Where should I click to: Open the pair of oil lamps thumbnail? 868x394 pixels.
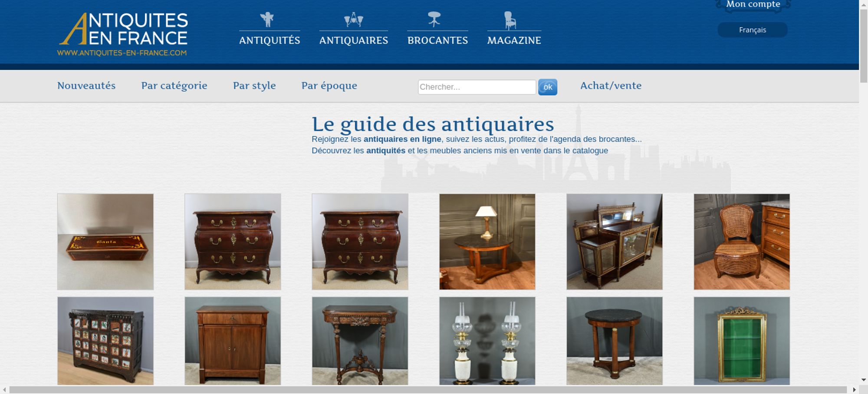(x=487, y=341)
